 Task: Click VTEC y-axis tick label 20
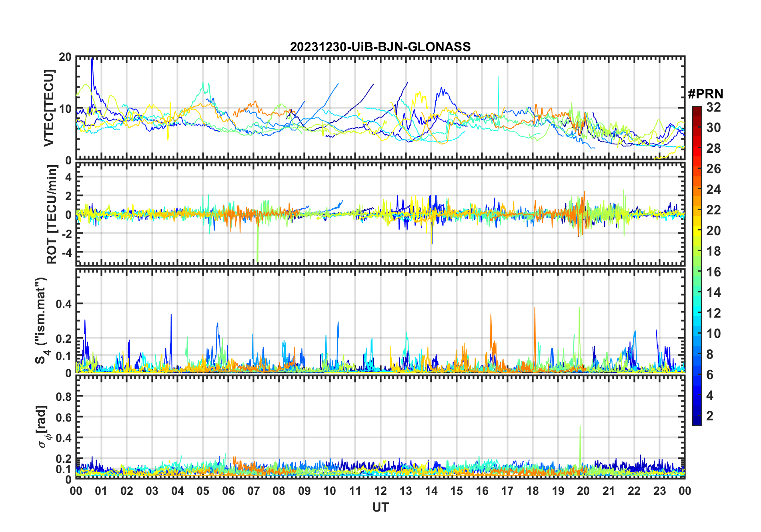(x=65, y=57)
